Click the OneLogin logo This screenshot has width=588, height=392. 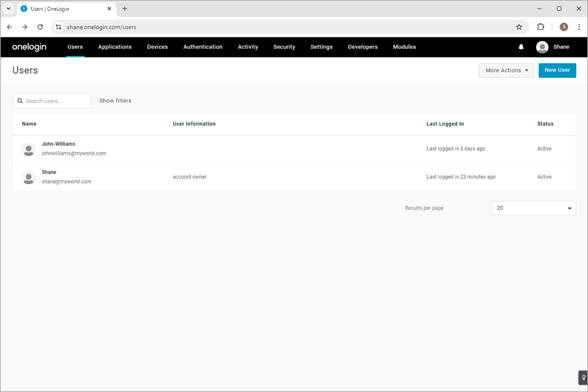[x=29, y=47]
